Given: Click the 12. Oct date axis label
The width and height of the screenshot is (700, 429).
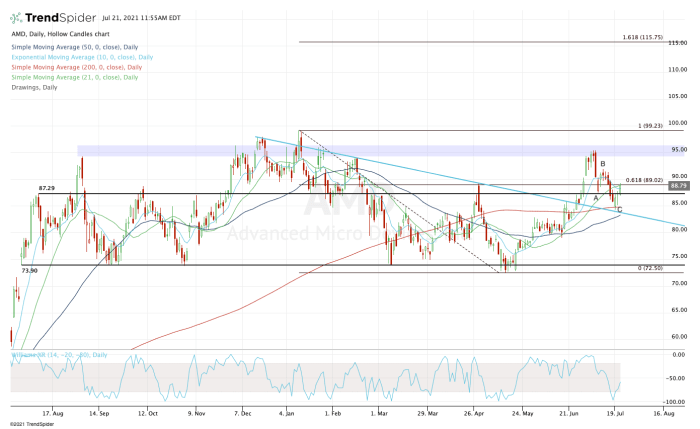Looking at the screenshot, I should pyautogui.click(x=148, y=414).
